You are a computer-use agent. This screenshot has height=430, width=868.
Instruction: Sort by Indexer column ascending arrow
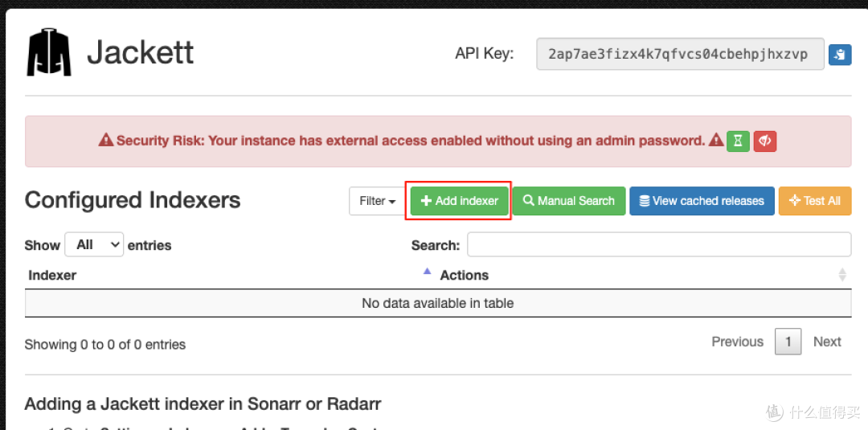[427, 271]
